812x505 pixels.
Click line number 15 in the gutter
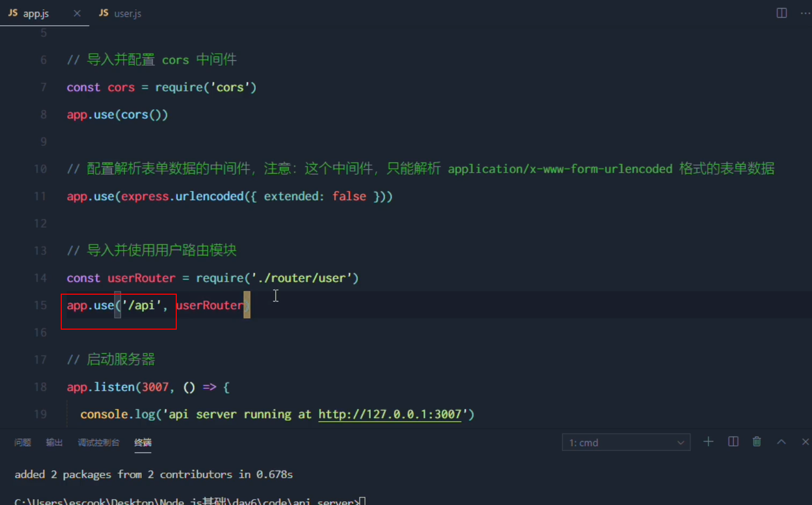click(41, 305)
